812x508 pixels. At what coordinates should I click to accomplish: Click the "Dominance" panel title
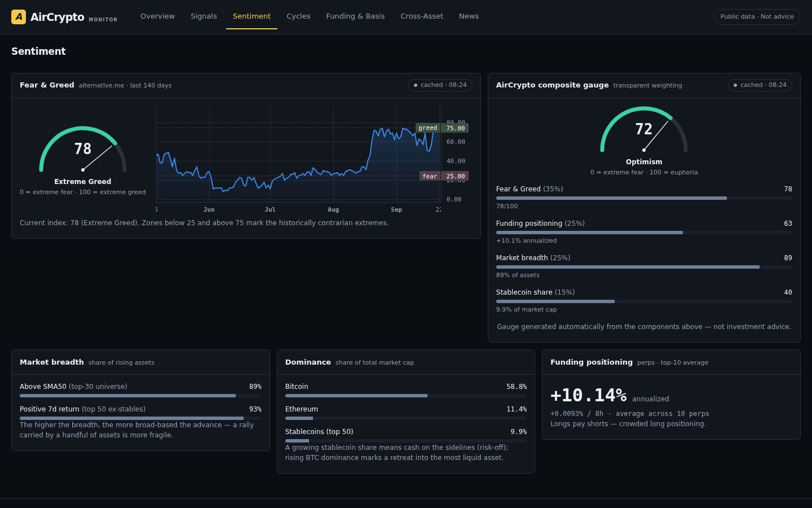click(308, 362)
